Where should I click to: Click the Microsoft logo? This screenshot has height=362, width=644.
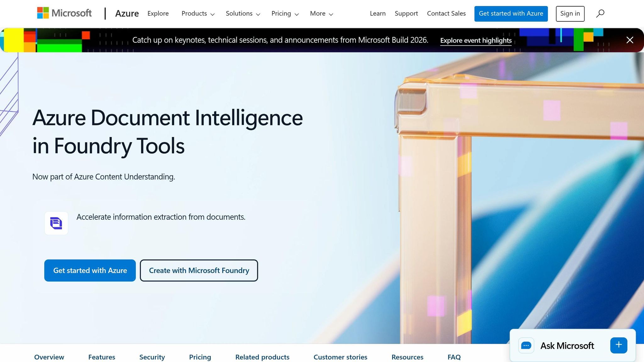64,13
